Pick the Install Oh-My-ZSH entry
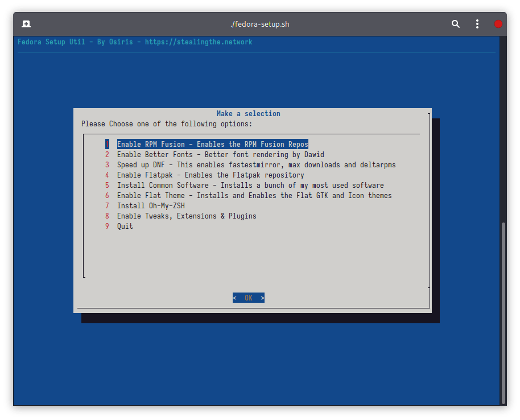The height and width of the screenshot is (420, 520). tap(151, 205)
